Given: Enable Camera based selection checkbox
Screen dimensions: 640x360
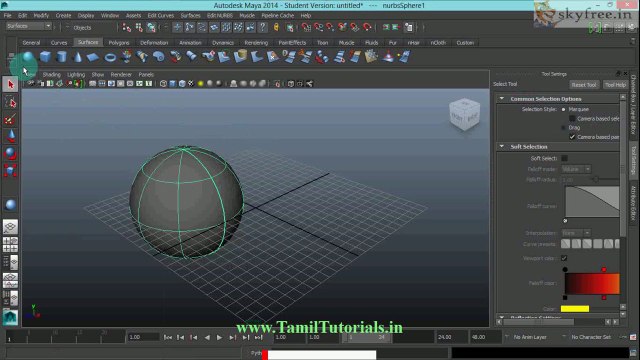Looking at the screenshot, I should point(572,118).
